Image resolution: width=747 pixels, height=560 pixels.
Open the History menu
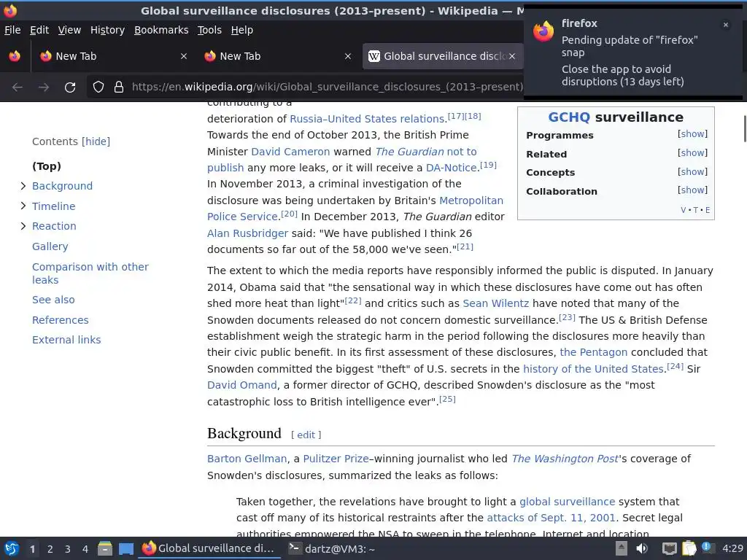(x=107, y=30)
